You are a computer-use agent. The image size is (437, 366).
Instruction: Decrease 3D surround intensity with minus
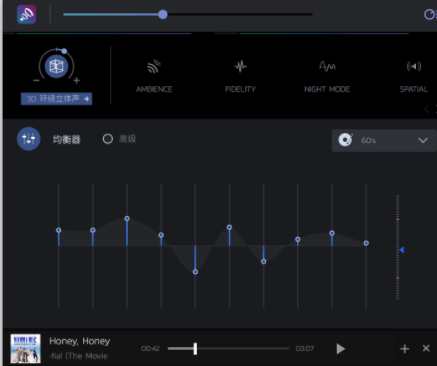(x=36, y=80)
